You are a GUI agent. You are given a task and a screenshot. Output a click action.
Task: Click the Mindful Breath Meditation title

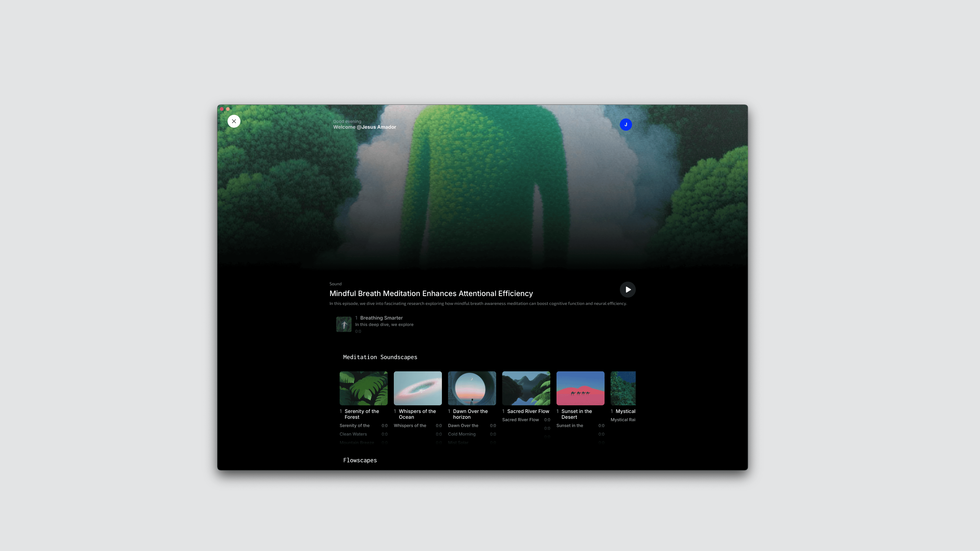(431, 294)
